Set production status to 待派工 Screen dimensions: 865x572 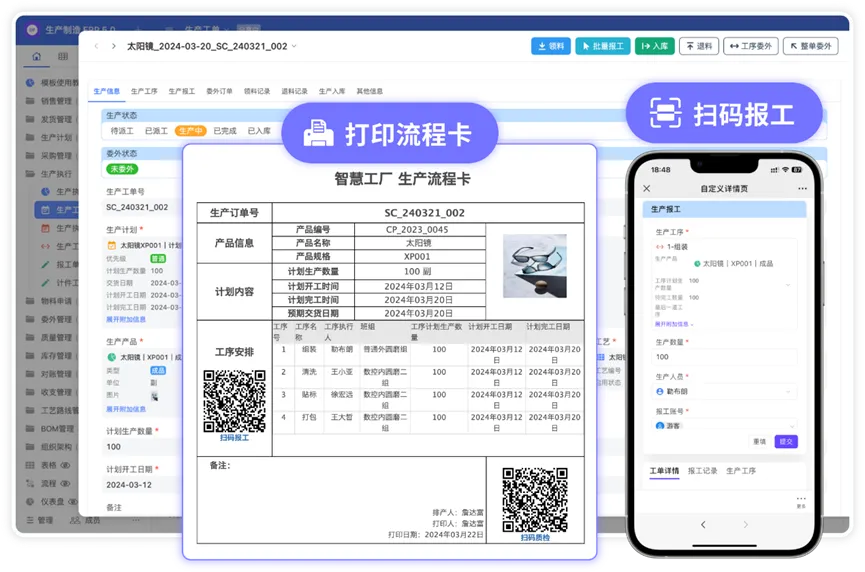(122, 131)
